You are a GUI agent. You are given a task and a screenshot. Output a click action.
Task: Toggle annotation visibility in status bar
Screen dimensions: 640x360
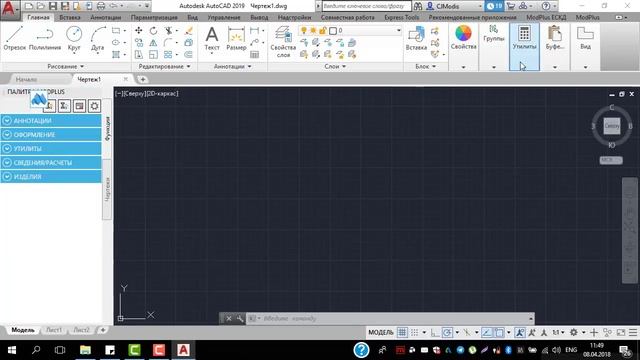point(520,332)
